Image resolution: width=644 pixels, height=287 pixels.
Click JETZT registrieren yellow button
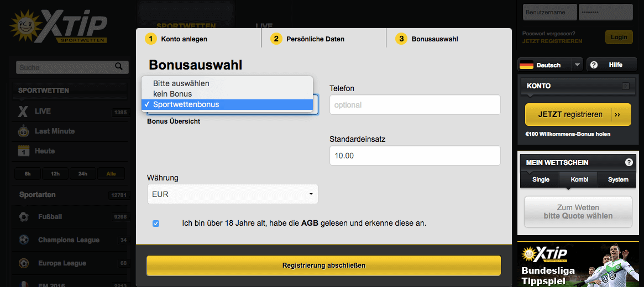[x=578, y=115]
